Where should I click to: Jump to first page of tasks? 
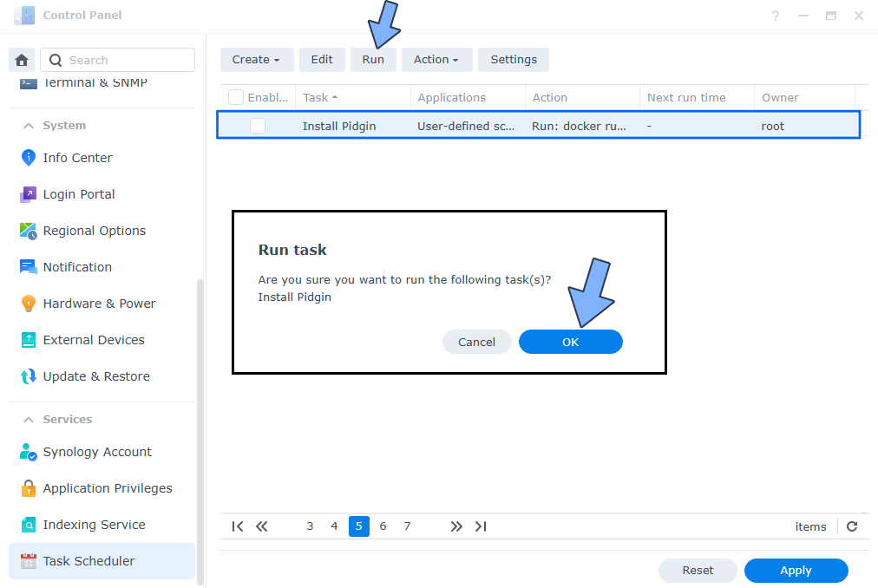[238, 526]
